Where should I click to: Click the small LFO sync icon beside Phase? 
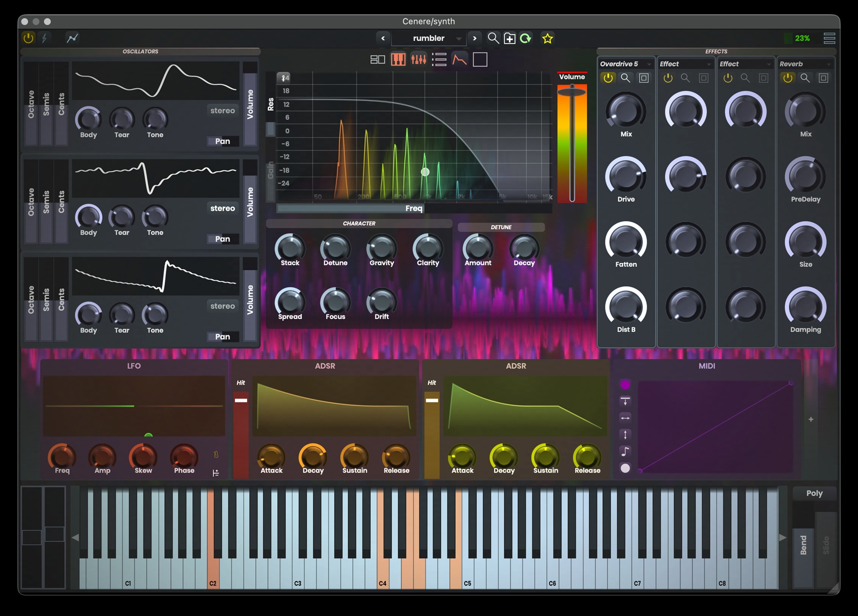pos(216,454)
